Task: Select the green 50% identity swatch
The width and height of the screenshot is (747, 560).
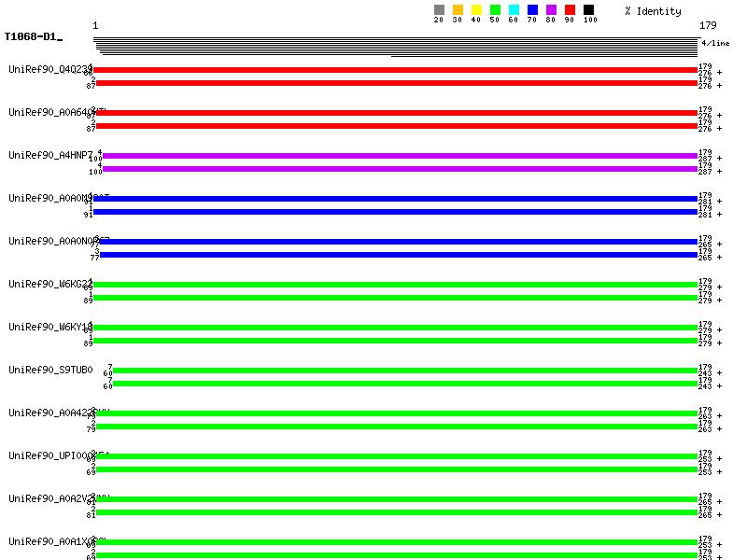Action: tap(495, 10)
